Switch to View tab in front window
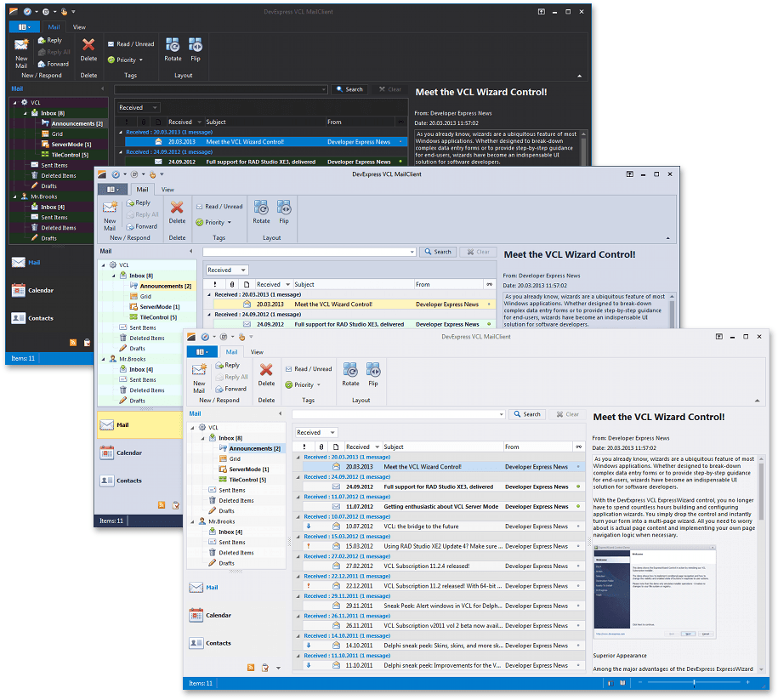Screen dimensions: 778x700 (x=257, y=352)
